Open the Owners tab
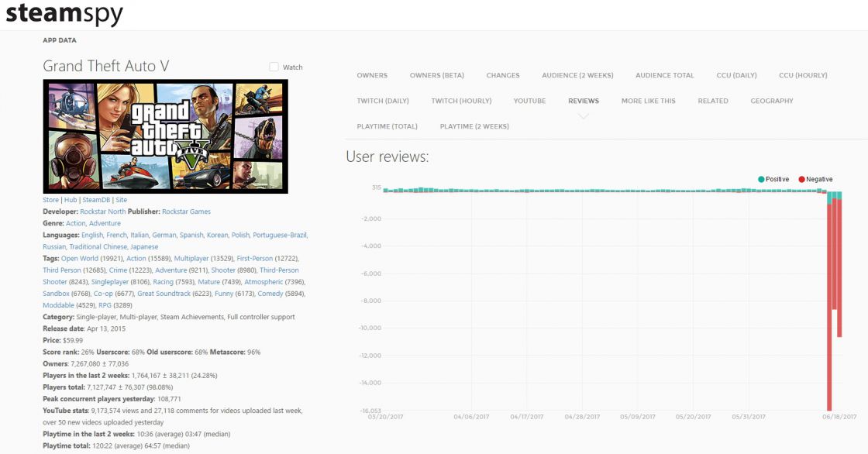Viewport: 868px width, 454px height. 372,75
